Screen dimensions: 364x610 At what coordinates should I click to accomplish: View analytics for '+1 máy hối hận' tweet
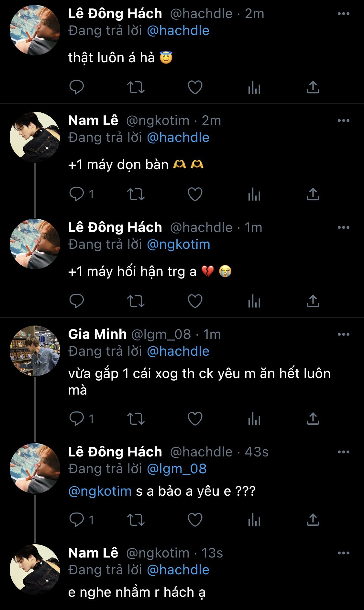coord(254,301)
